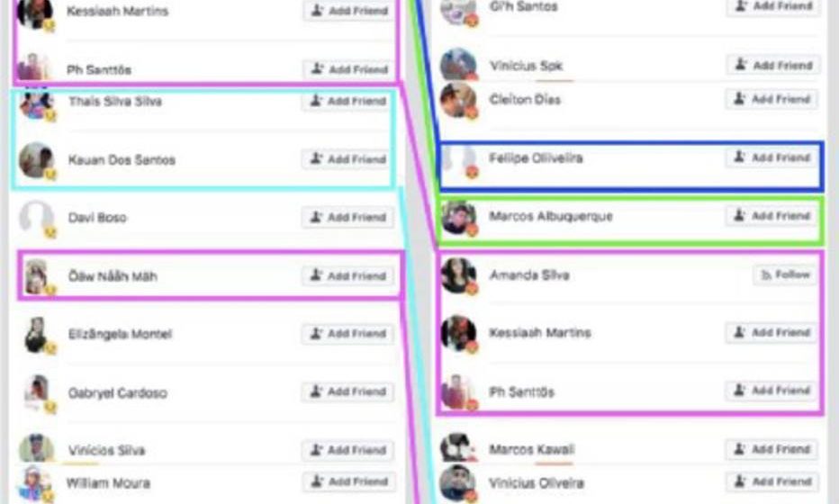Open Õàw Nååh Mäh profile name
The height and width of the screenshot is (504, 839).
[113, 276]
